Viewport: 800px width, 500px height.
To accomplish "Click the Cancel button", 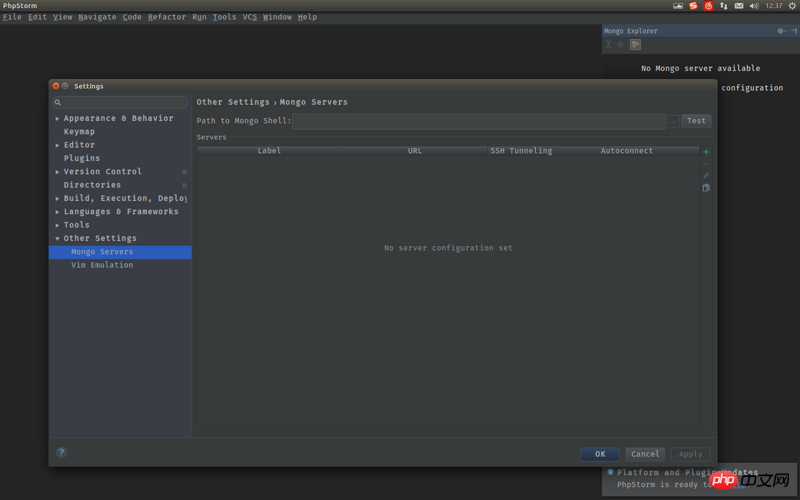I will point(645,454).
